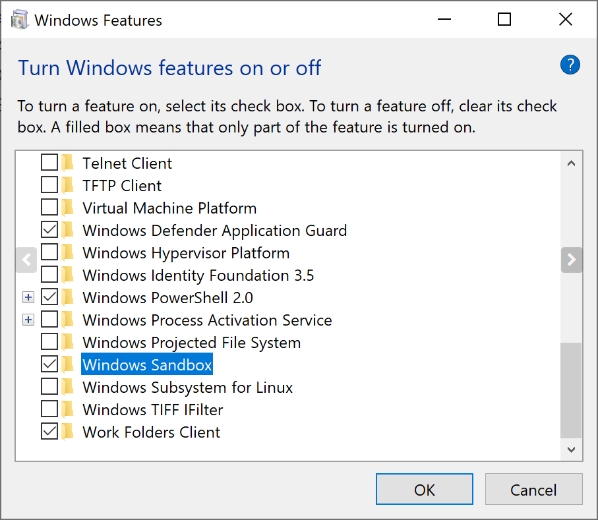Image resolution: width=598 pixels, height=520 pixels.
Task: Select the Work Folders Client label
Action: pos(151,432)
